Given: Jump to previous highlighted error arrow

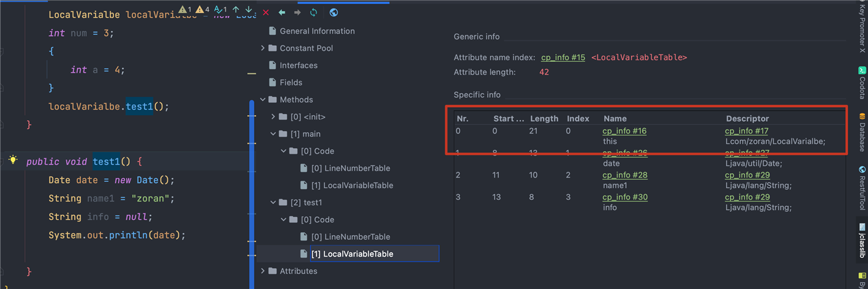Looking at the screenshot, I should tap(236, 10).
